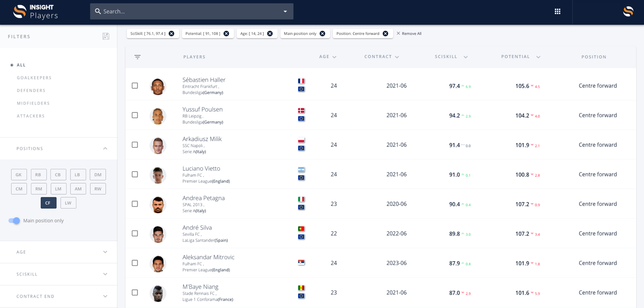Expand the Contract End filter section
The height and width of the screenshot is (308, 644).
point(105,296)
